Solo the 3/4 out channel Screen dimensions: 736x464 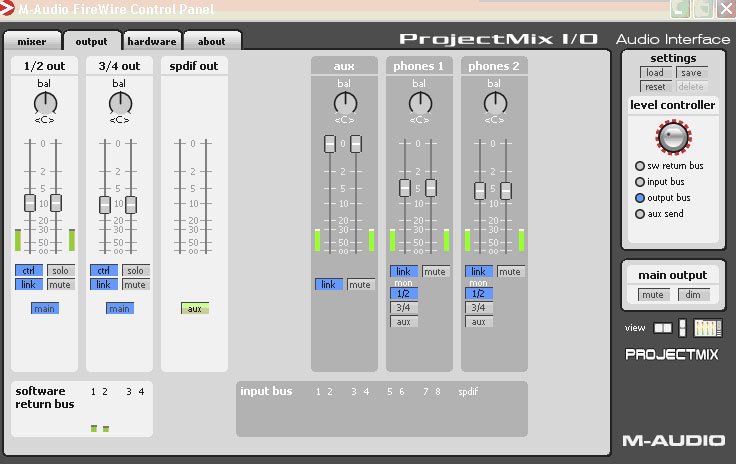136,270
